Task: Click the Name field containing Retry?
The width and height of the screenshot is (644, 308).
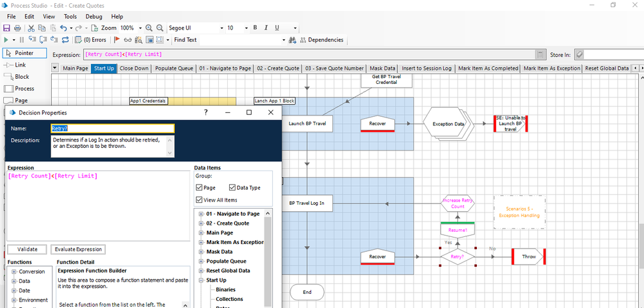Action: pos(112,128)
